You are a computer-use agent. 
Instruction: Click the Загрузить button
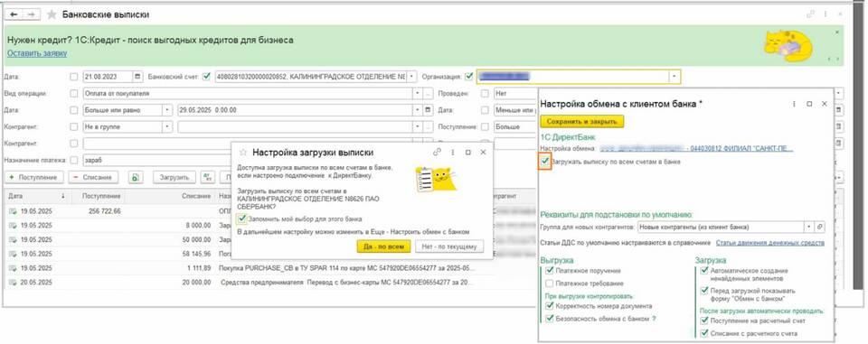coord(175,178)
